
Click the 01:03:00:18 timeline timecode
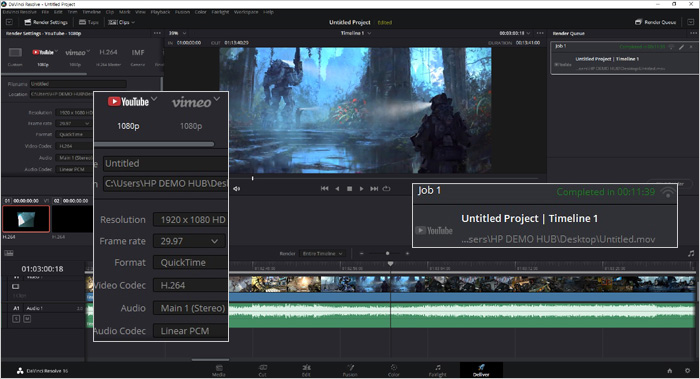tap(42, 269)
